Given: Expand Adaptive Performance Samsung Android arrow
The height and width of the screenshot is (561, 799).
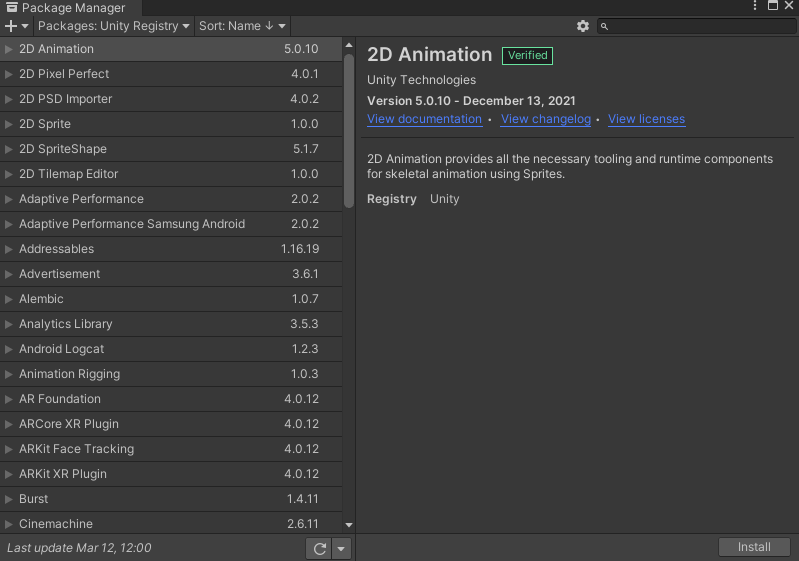Looking at the screenshot, I should point(8,224).
